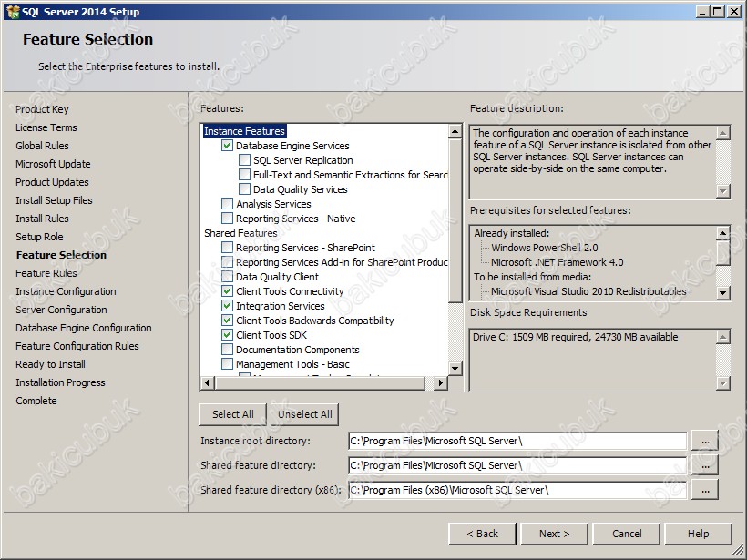Check Documentation Components feature
Screen dimensions: 747x560
[x=227, y=350]
